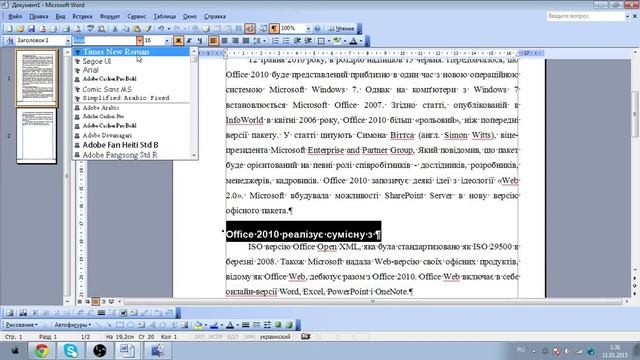Open Skype from the taskbar
This screenshot has height=360, width=640.
click(x=71, y=351)
